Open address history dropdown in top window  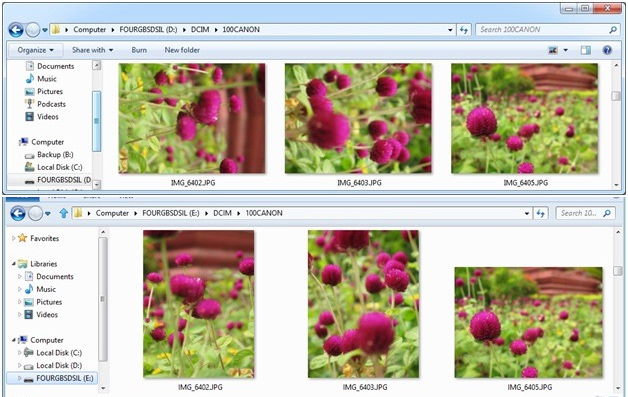(450, 30)
